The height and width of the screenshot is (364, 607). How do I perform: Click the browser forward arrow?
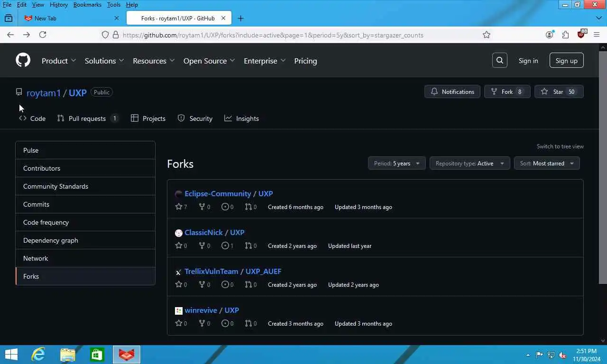tap(27, 35)
